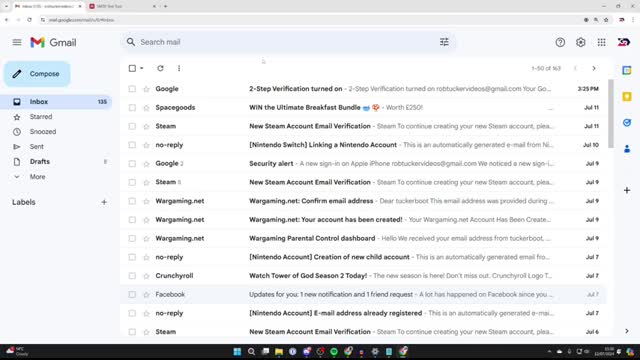This screenshot has width=640, height=360.
Task: Create new label plus icon
Action: 104,202
